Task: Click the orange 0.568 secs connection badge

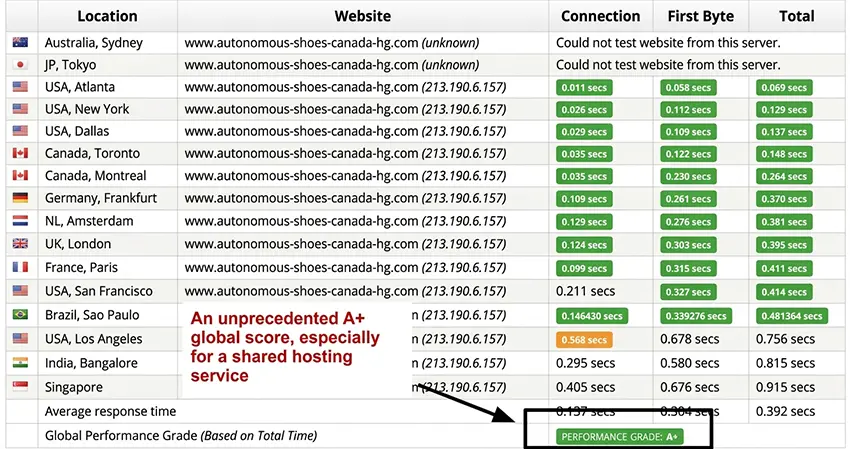Action: 584,340
